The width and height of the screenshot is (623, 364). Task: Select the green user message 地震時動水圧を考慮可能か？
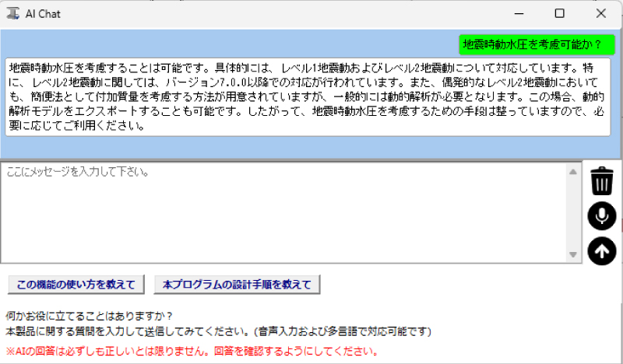click(x=537, y=44)
